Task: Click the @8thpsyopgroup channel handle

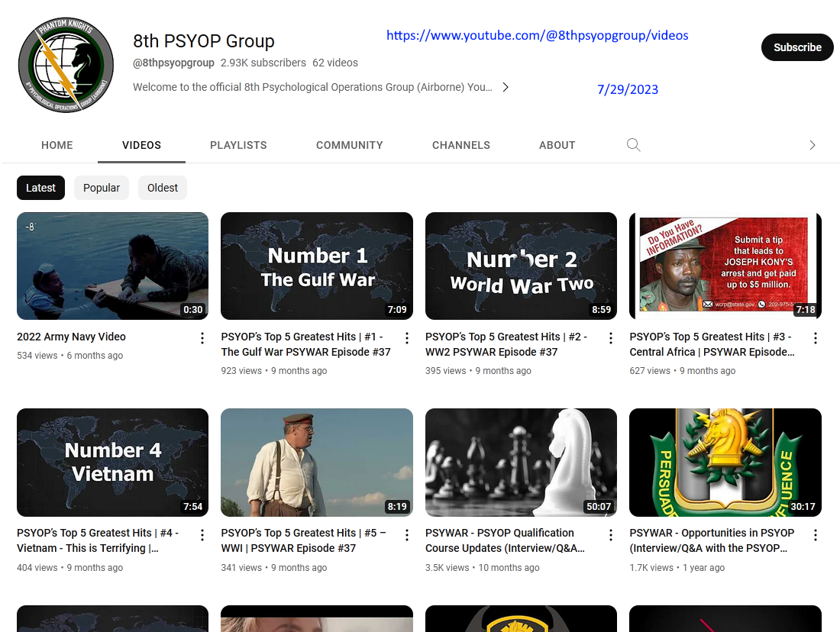Action: click(x=173, y=63)
